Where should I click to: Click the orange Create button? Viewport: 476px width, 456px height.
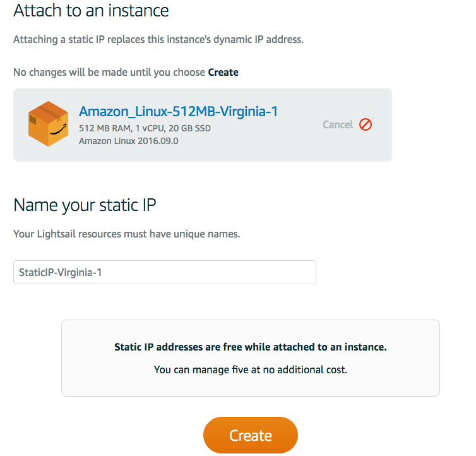251,435
